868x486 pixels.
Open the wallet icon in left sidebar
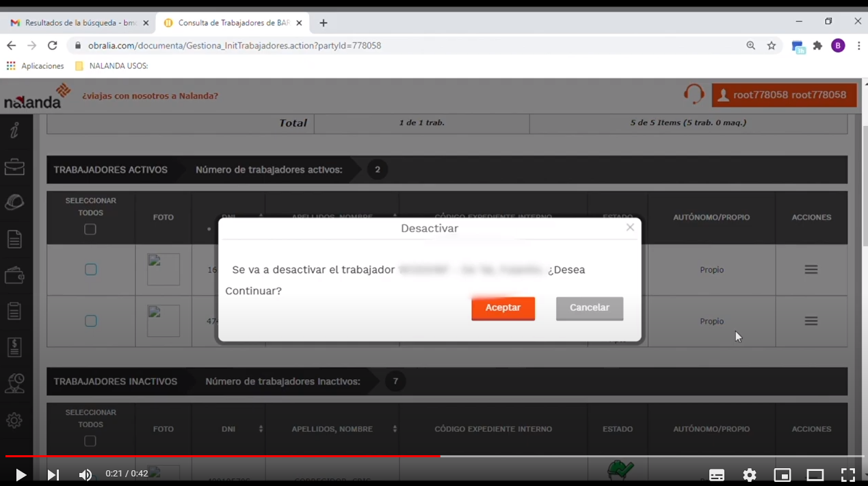(x=14, y=275)
